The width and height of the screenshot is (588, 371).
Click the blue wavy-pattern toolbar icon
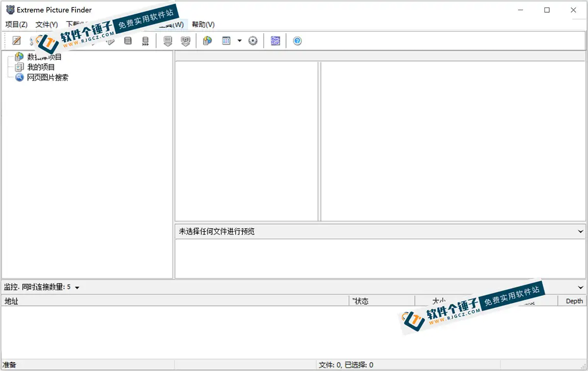(x=275, y=41)
